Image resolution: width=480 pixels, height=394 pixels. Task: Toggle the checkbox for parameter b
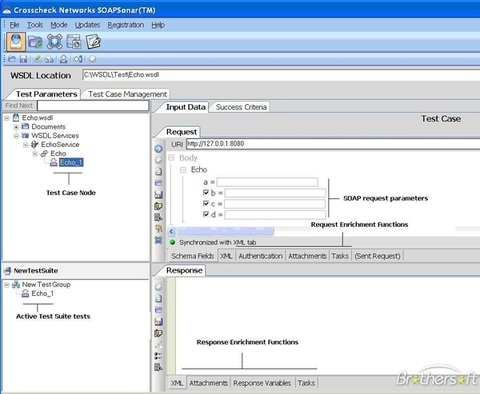pyautogui.click(x=206, y=192)
